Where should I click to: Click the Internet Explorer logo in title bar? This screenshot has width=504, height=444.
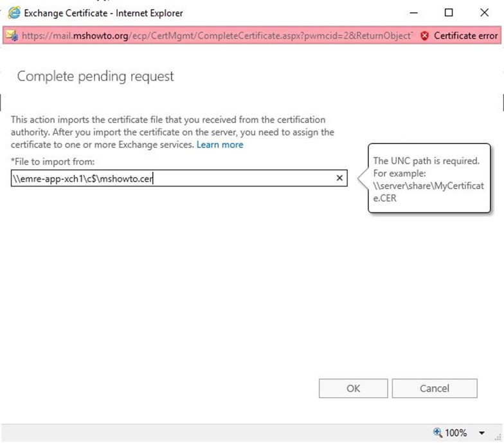[x=14, y=13]
